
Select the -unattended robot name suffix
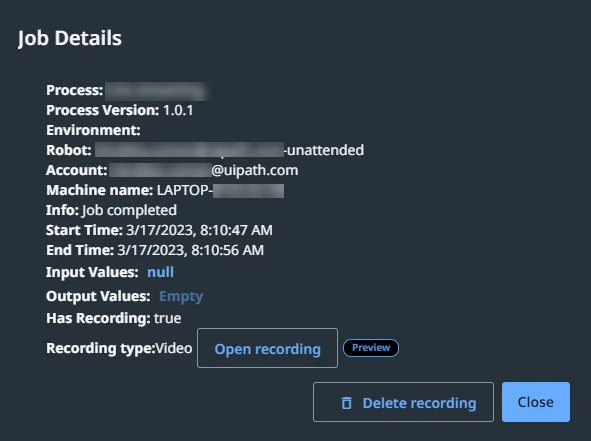[x=324, y=150]
